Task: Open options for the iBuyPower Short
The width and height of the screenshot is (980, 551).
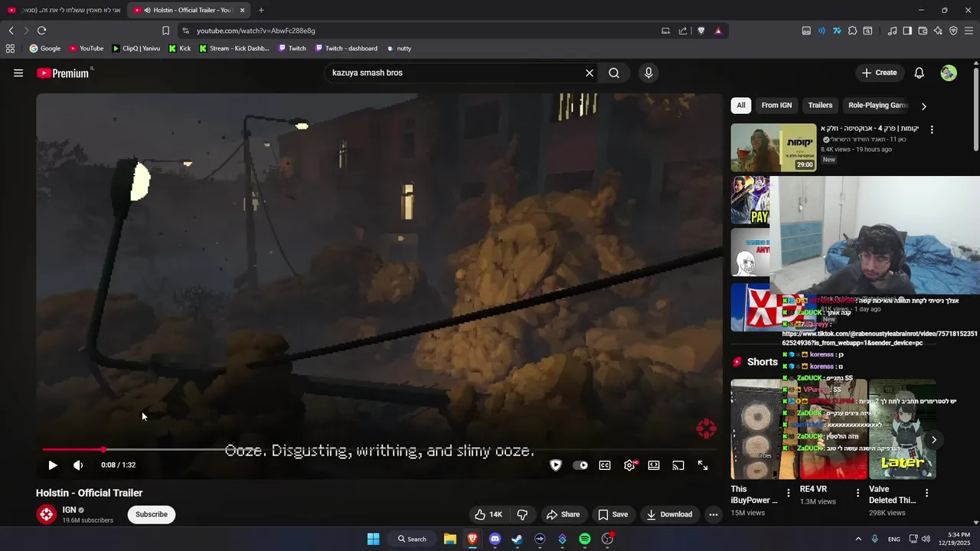Action: (789, 493)
